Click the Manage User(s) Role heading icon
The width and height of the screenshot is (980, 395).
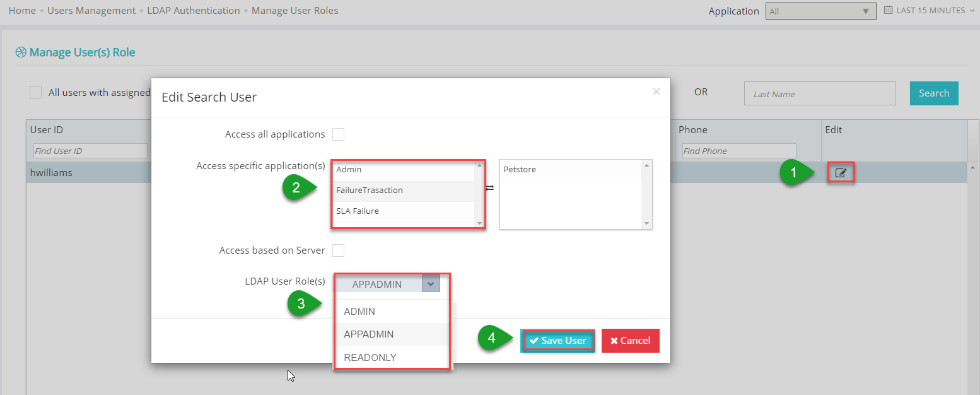click(21, 52)
